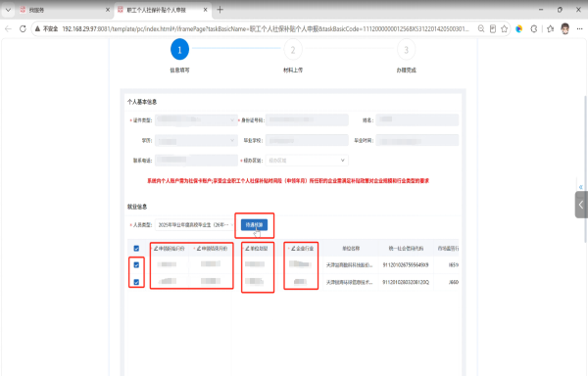Click the edit pencil icon on 企业行业 column

[x=293, y=249]
